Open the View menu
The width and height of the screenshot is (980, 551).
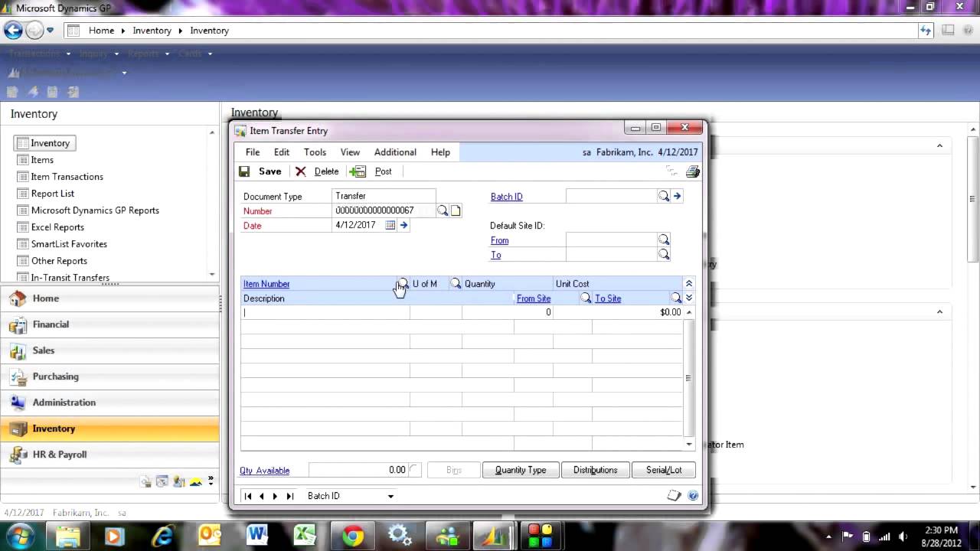click(x=350, y=152)
